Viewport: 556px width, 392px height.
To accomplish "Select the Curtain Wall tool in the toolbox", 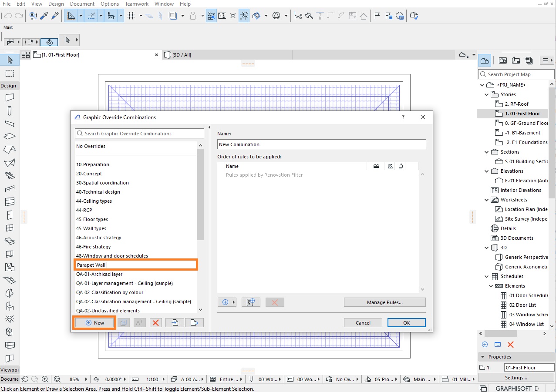I will (10, 202).
